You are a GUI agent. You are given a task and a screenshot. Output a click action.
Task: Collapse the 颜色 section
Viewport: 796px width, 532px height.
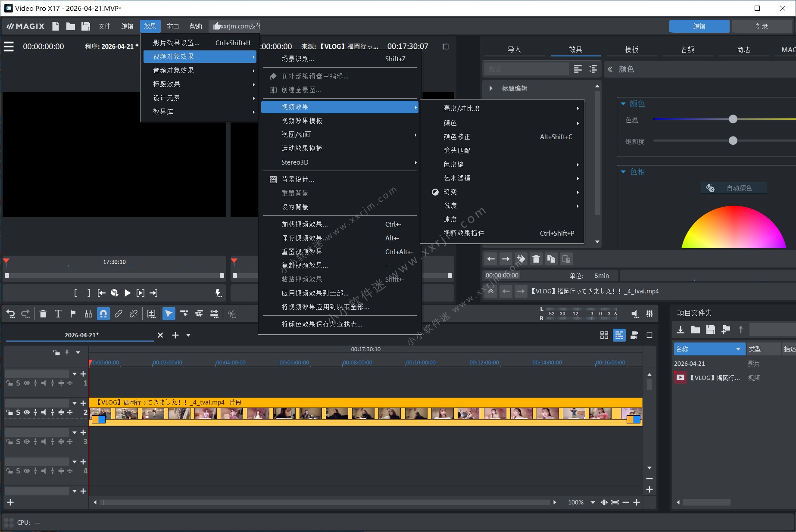coord(623,104)
